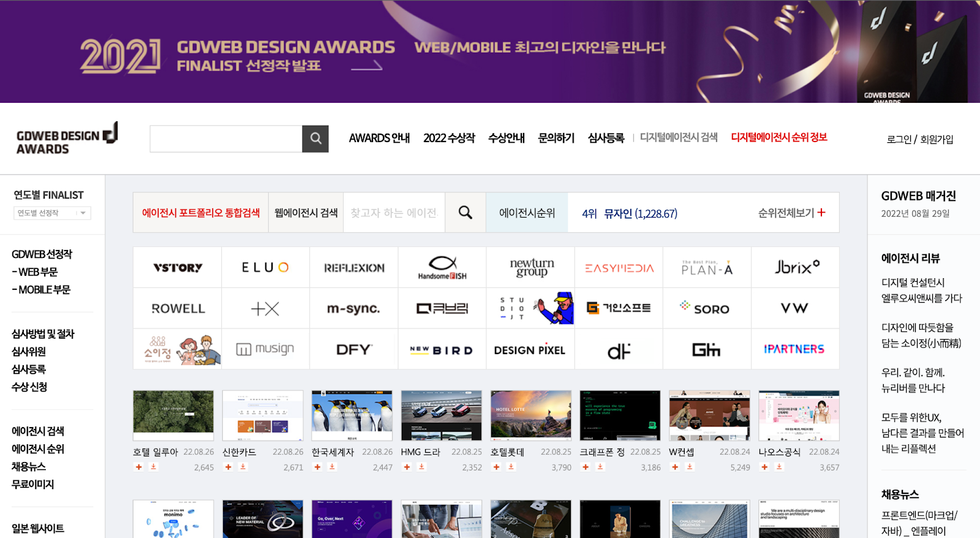Click 일본 웹사이트 sidebar link
This screenshot has height=538, width=980.
38,528
